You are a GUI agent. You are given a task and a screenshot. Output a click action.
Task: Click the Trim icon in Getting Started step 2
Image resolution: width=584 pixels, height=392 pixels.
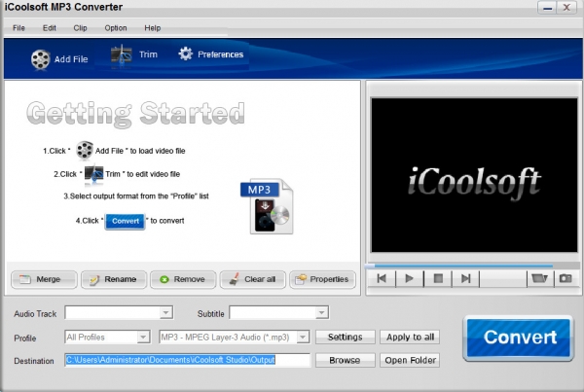93,173
